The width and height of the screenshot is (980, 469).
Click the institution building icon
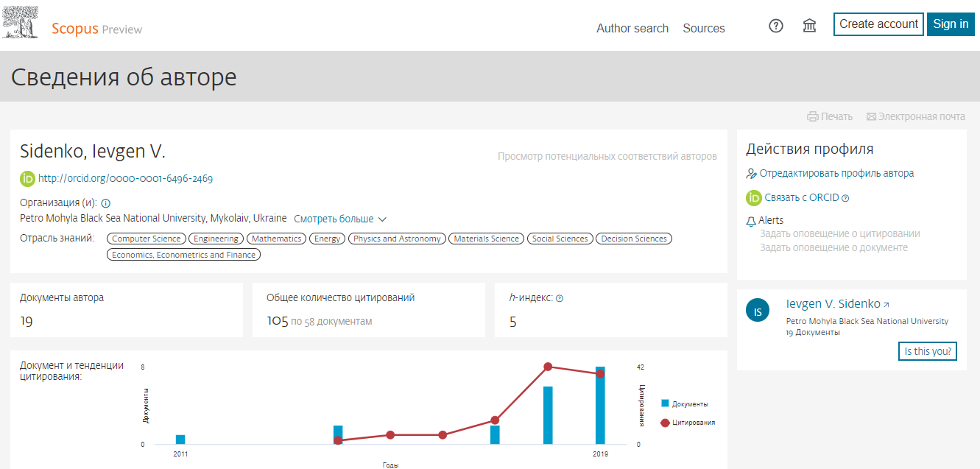coord(809,26)
